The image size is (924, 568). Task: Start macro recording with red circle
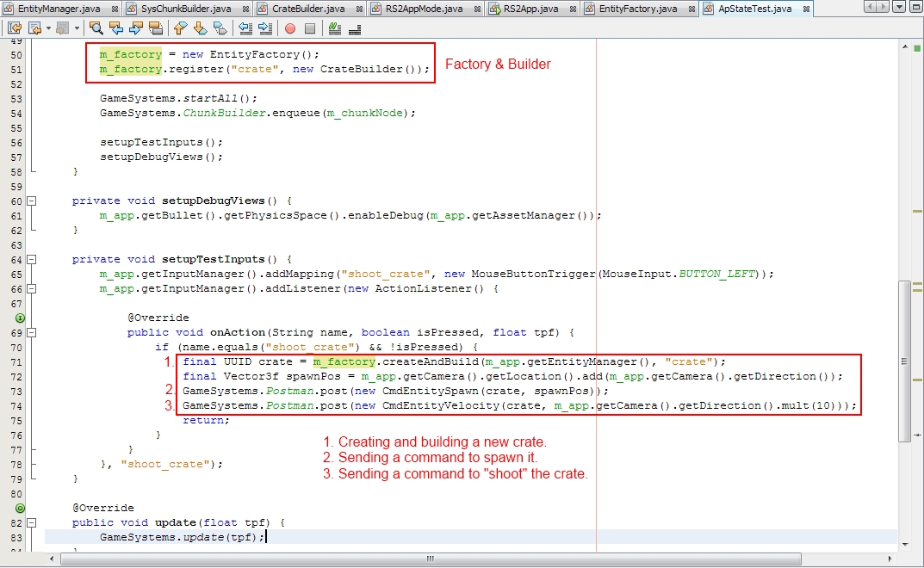290,28
